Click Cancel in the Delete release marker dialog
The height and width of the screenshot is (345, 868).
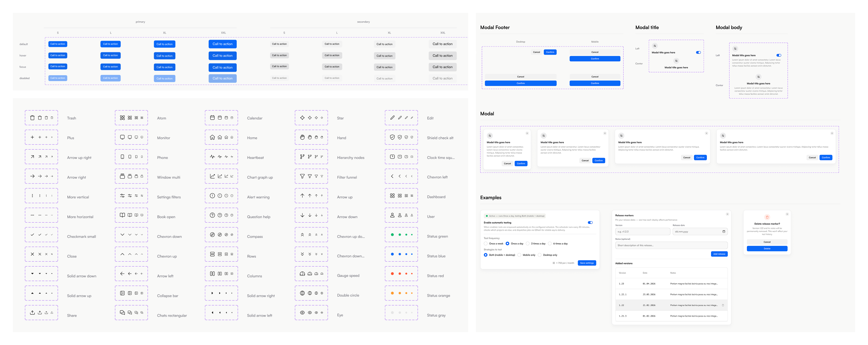tap(767, 242)
